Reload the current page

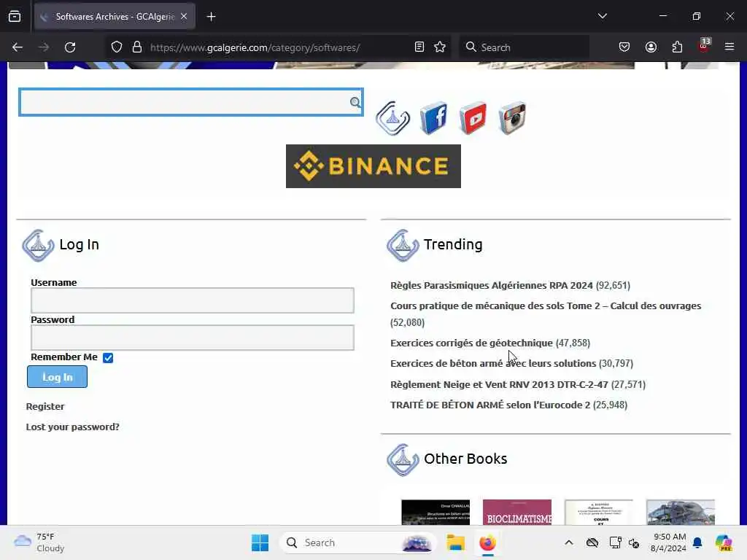point(70,47)
